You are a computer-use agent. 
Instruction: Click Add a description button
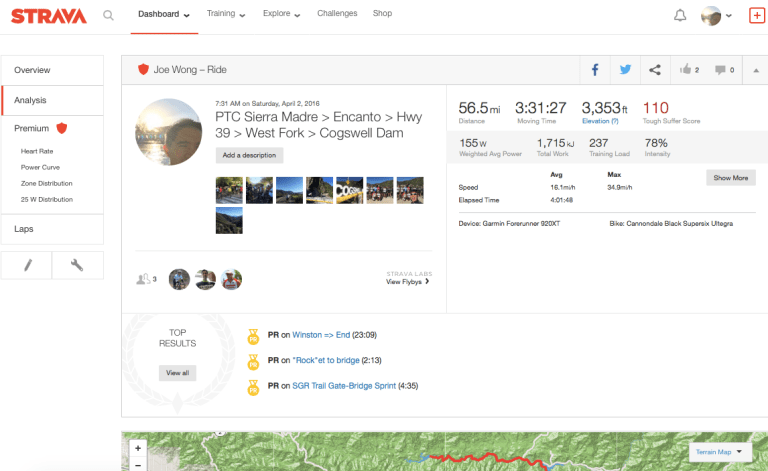point(250,155)
